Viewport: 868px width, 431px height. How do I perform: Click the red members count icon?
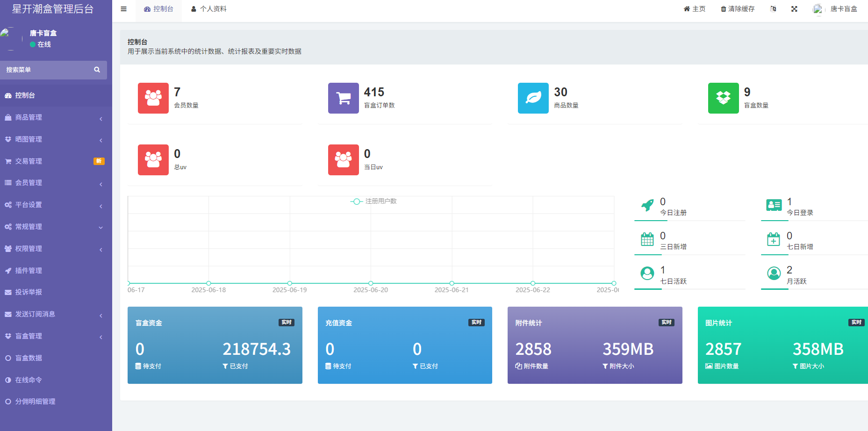coord(153,98)
